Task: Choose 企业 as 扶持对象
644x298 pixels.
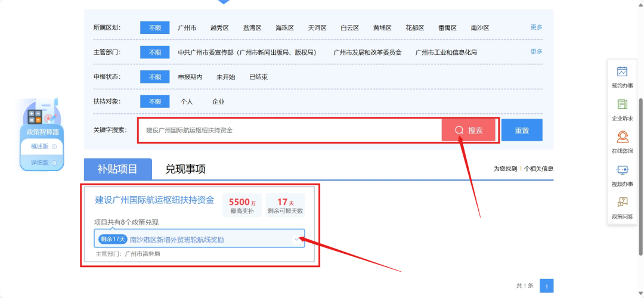Action: tap(218, 101)
